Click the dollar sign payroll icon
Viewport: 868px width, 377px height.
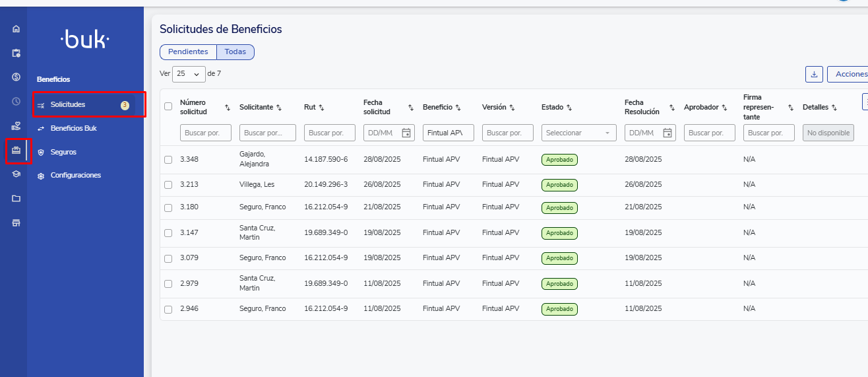[x=16, y=77]
